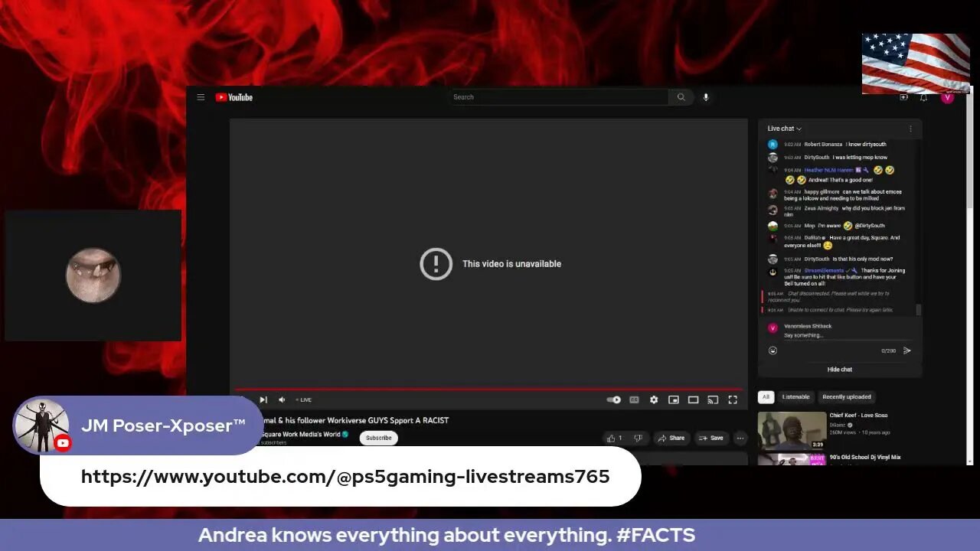The width and height of the screenshot is (980, 551).
Task: Click StreamElements chat message
Action: pyautogui.click(x=840, y=277)
